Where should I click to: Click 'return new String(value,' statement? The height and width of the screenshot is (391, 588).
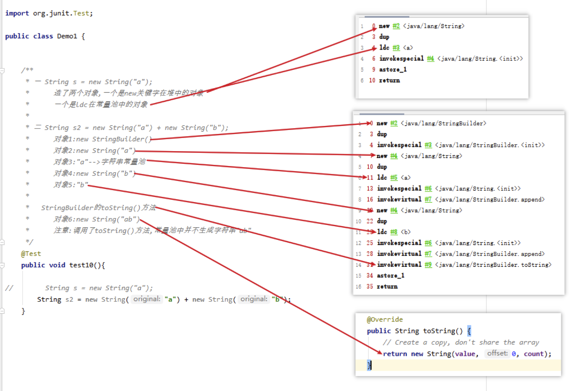431,354
